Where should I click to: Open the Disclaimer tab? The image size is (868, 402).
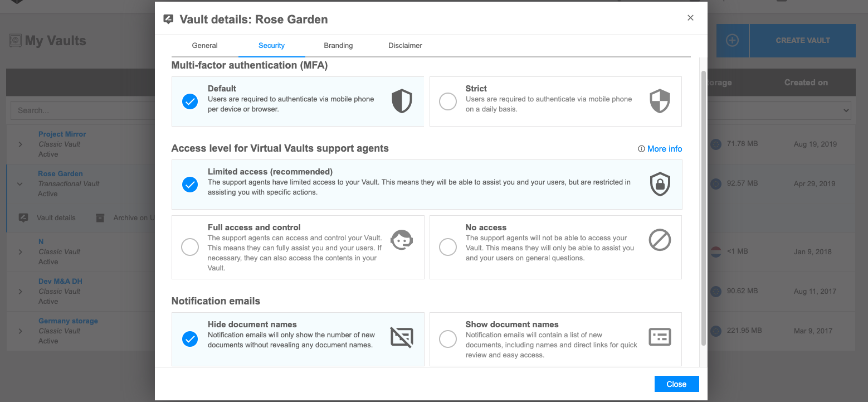pyautogui.click(x=405, y=45)
